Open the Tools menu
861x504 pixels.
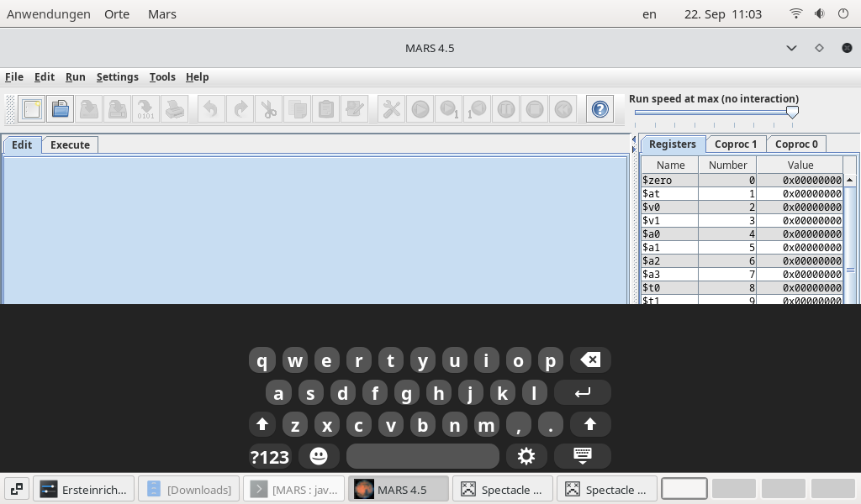162,76
